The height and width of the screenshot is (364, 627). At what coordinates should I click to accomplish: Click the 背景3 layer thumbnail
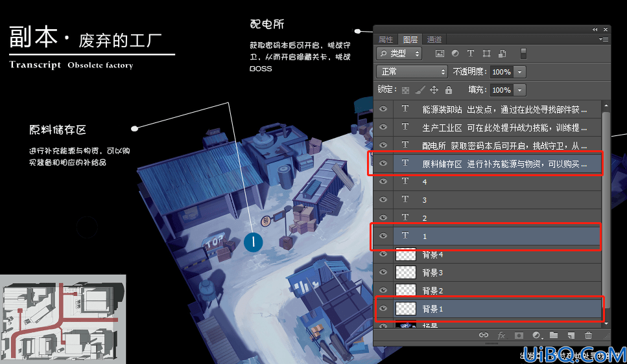pyautogui.click(x=405, y=272)
